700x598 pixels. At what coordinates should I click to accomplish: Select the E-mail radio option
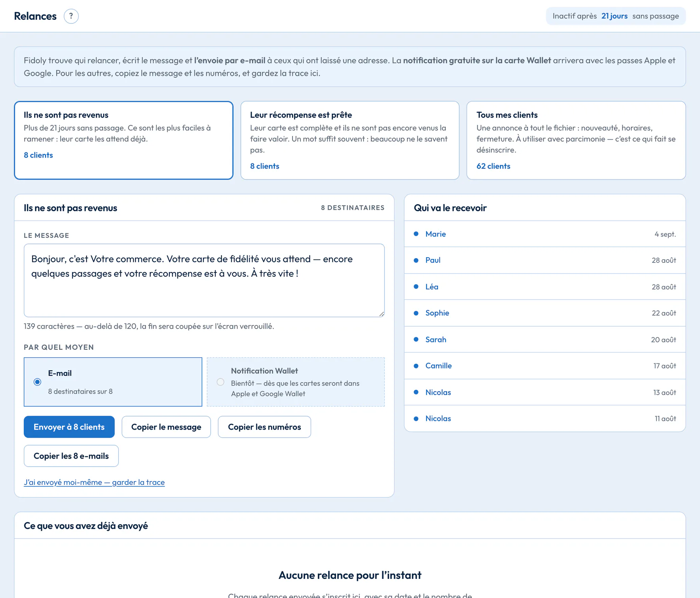37,382
